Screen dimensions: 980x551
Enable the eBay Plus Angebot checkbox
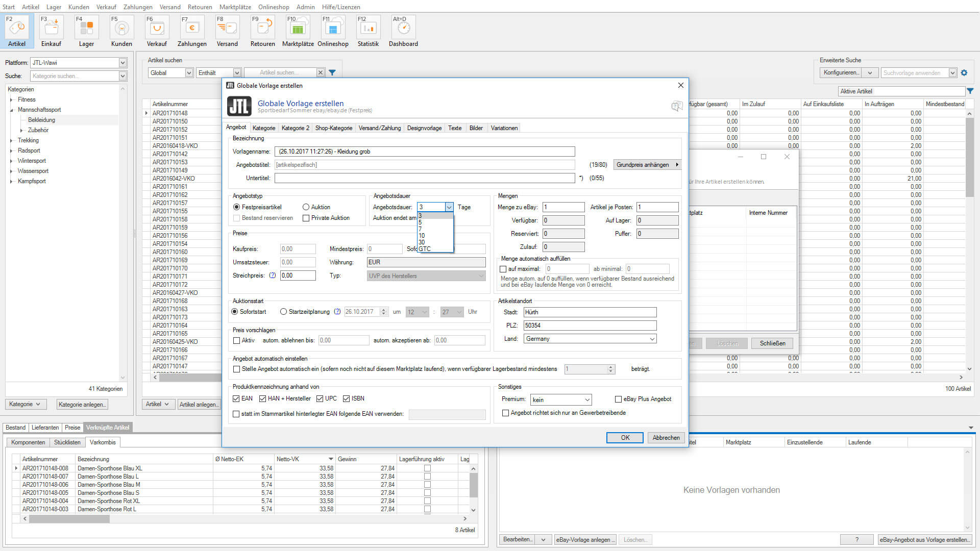[618, 399]
